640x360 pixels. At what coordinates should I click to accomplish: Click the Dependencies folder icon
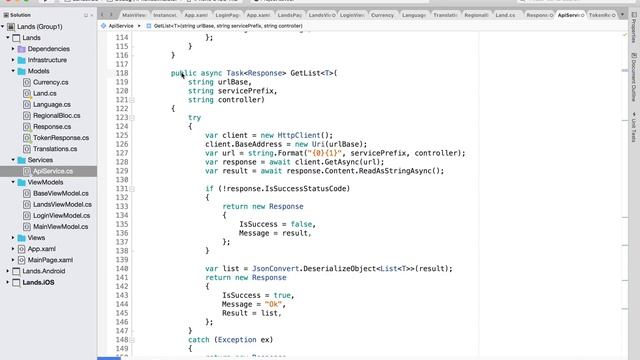point(22,49)
